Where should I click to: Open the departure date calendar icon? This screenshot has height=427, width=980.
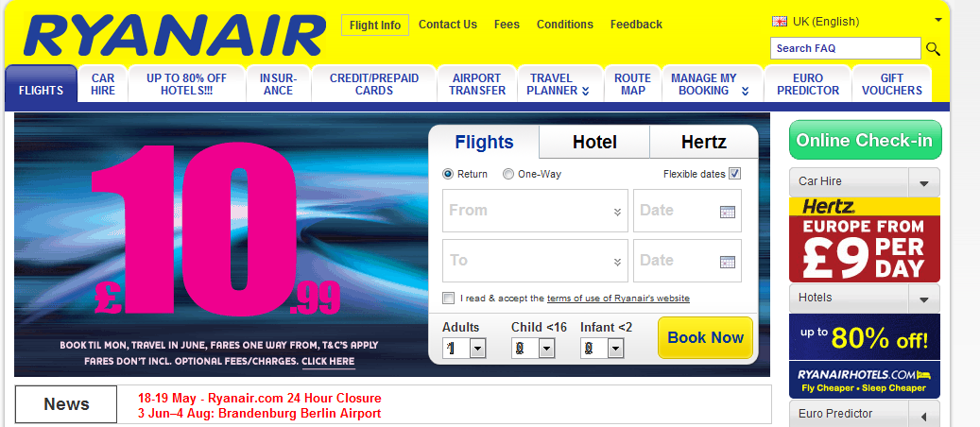(728, 212)
